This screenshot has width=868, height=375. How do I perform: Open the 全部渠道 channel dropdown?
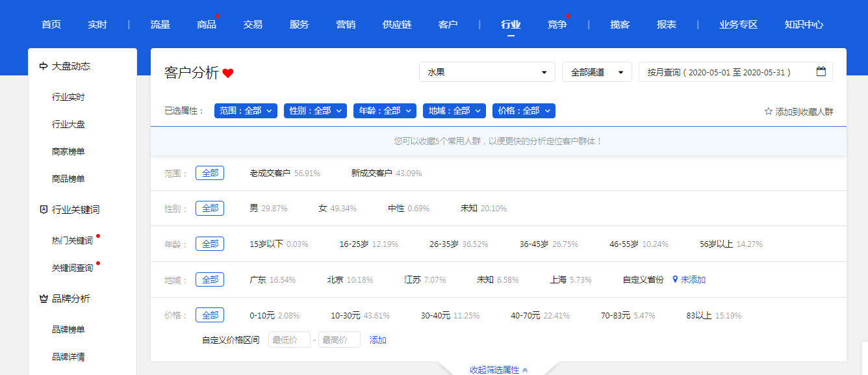click(x=596, y=72)
